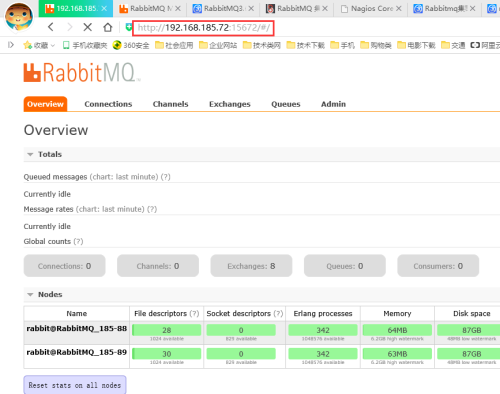The height and width of the screenshot is (394, 500).
Task: Open the 阿里云 bookmark
Action: point(485,45)
